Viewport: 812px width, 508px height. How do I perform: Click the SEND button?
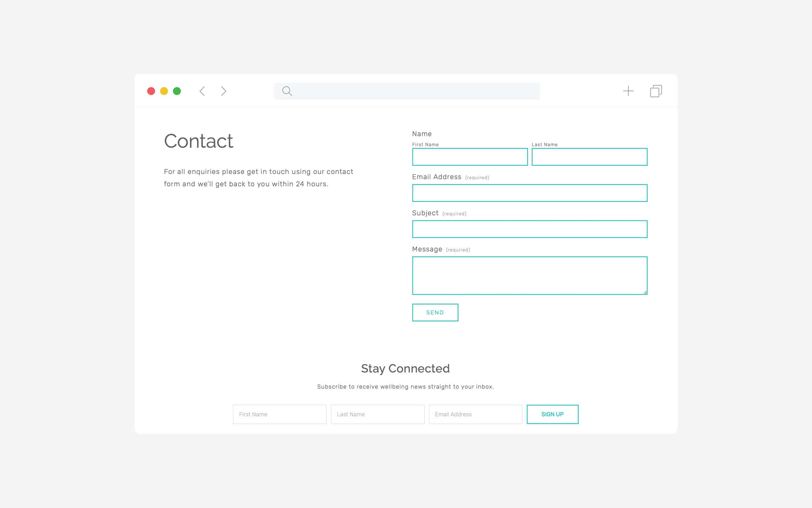[435, 313]
